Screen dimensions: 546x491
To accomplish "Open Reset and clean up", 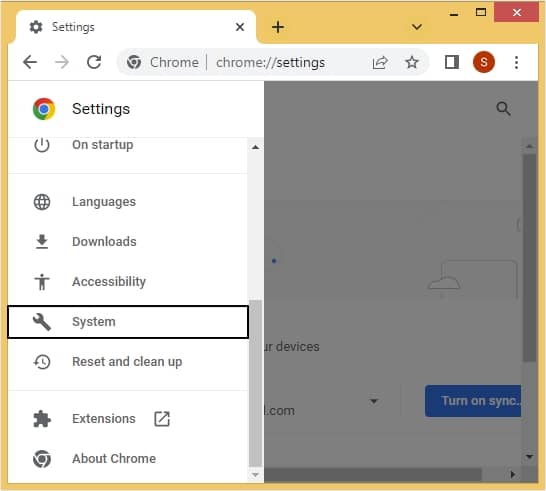I will point(128,362).
